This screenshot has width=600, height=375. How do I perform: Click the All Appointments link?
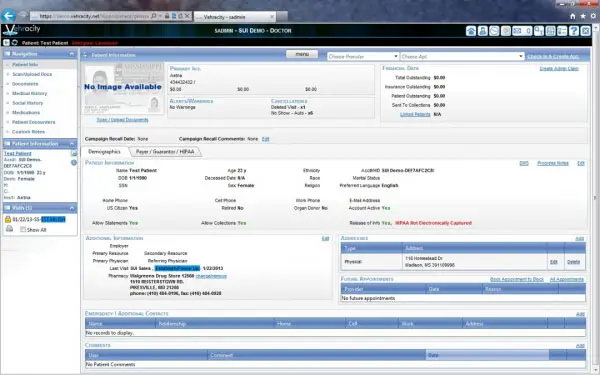[x=567, y=279]
